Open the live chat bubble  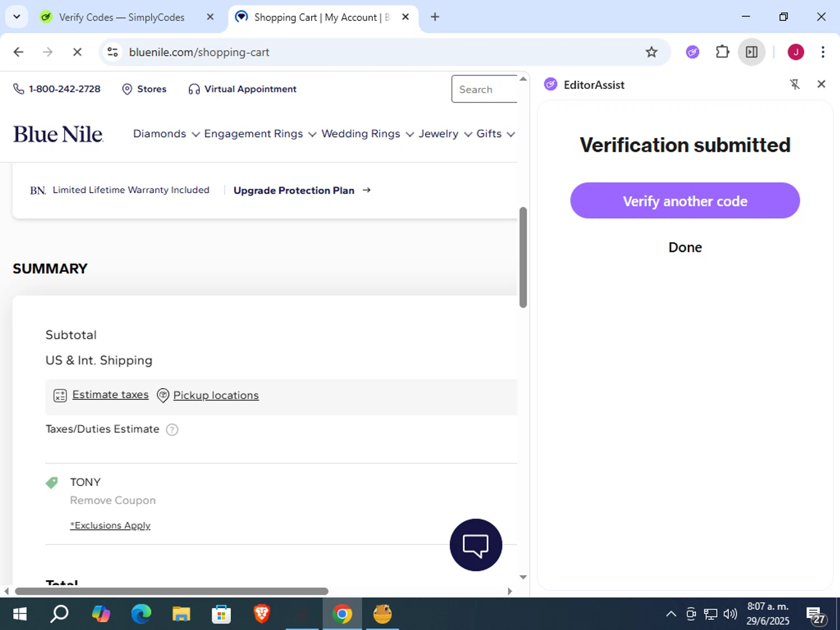pyautogui.click(x=476, y=545)
